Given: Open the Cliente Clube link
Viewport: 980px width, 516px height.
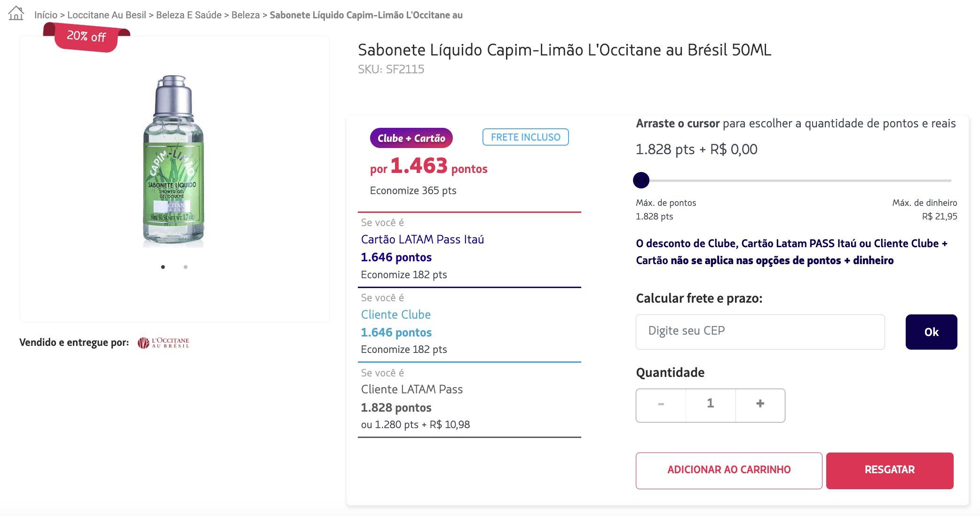Looking at the screenshot, I should coord(396,314).
